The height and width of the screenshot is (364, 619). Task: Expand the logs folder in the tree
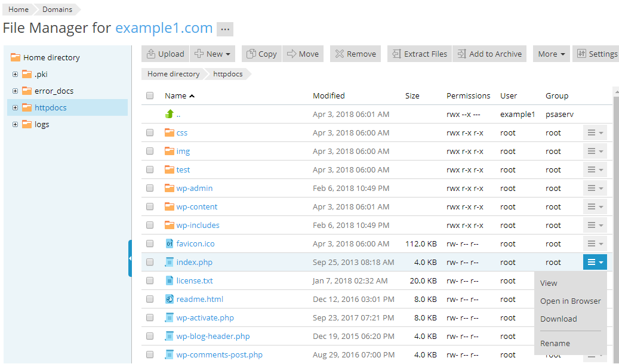(x=15, y=125)
